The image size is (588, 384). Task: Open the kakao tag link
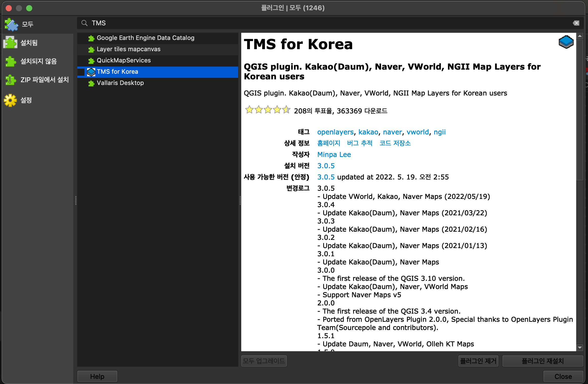click(368, 132)
